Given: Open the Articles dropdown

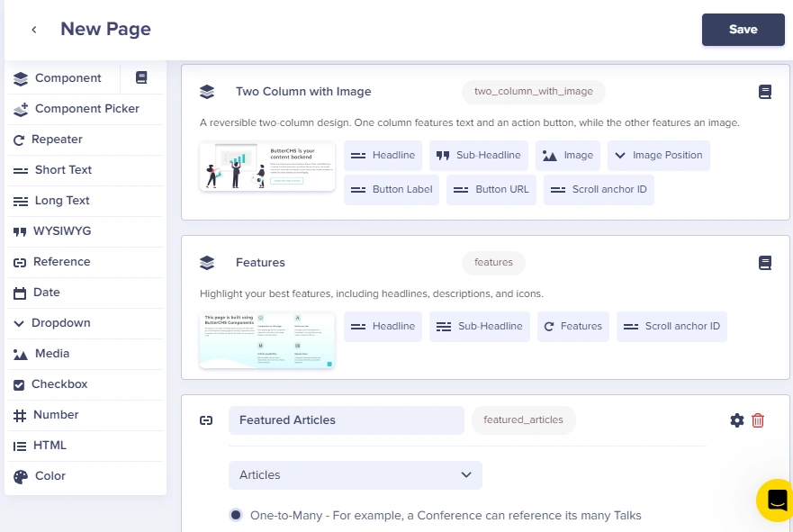Looking at the screenshot, I should [355, 475].
